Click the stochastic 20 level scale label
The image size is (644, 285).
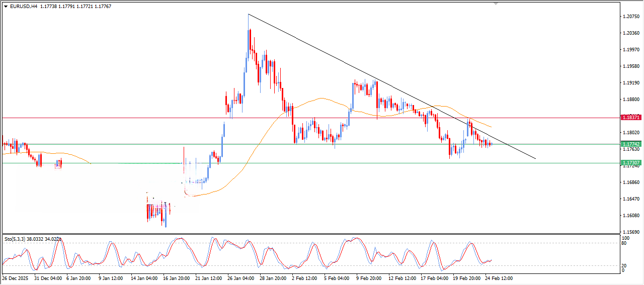(625, 265)
